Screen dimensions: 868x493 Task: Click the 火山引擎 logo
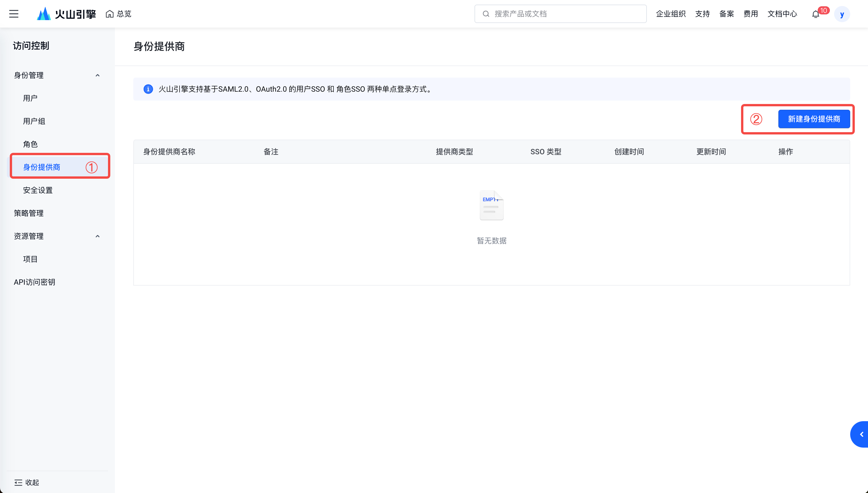tap(66, 14)
